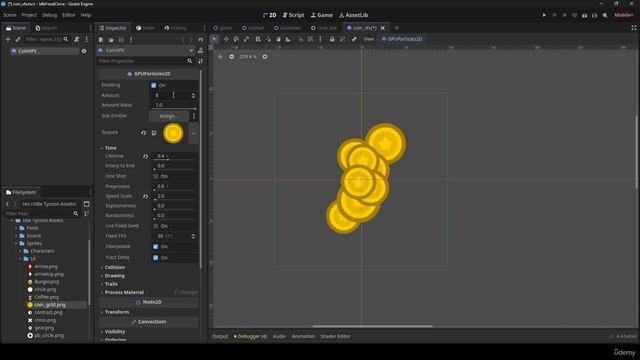Open the Node dock tab
The image size is (640, 360).
click(x=145, y=28)
